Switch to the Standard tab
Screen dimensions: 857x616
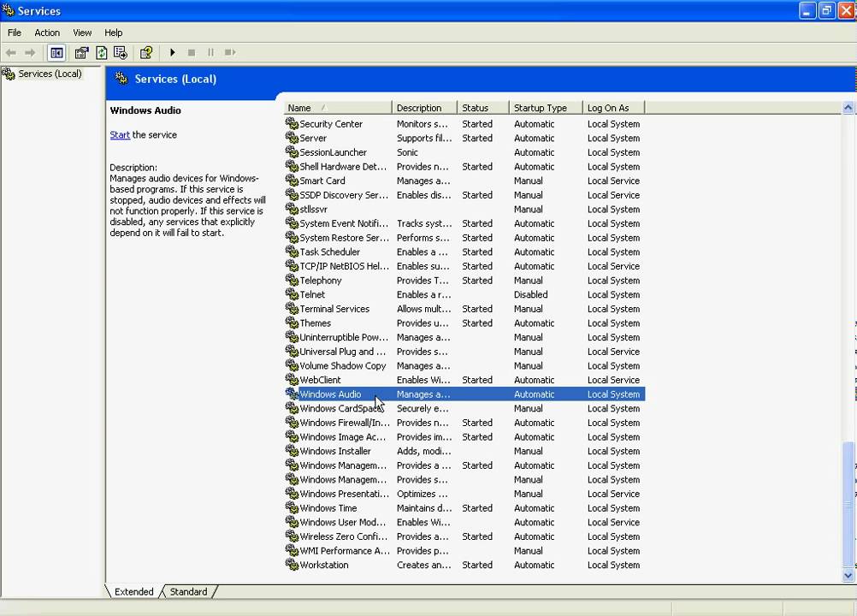[x=188, y=591]
